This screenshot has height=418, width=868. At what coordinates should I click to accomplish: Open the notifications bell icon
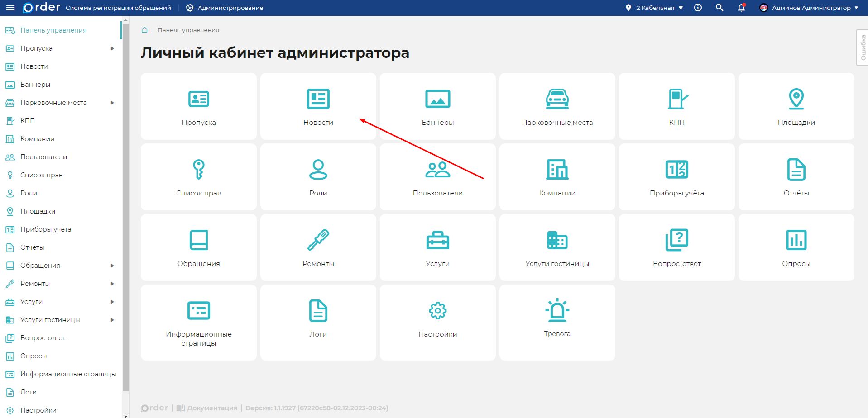point(741,8)
